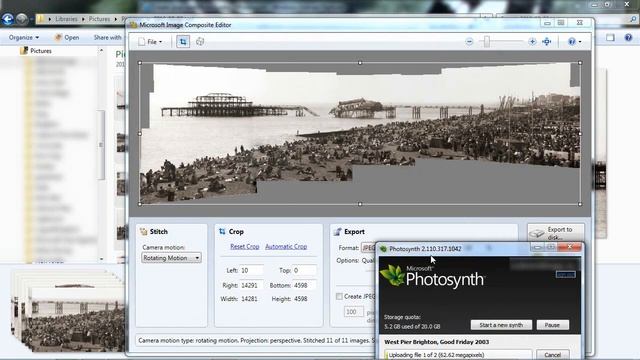Click the Explorer Back arrow button

(x=7, y=19)
